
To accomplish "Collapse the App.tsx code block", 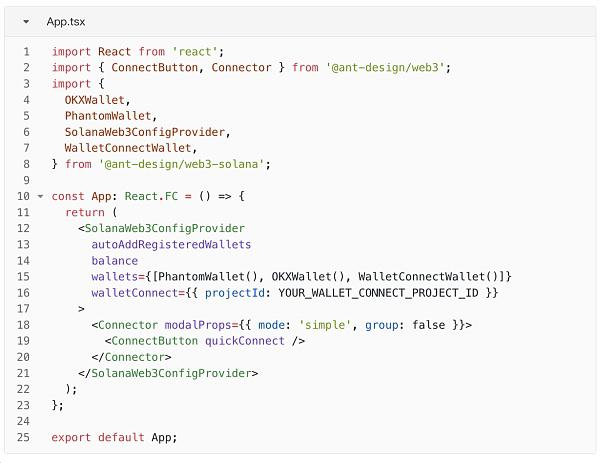I will tap(26, 21).
